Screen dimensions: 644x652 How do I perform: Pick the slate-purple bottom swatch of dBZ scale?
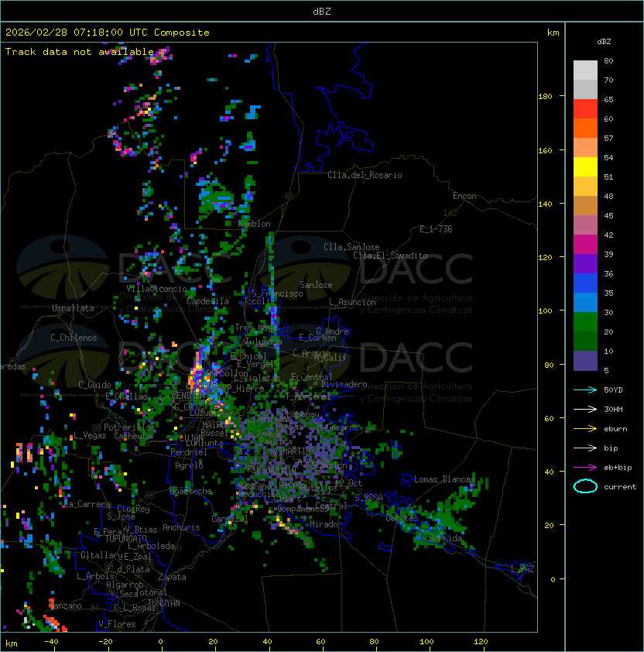585,361
